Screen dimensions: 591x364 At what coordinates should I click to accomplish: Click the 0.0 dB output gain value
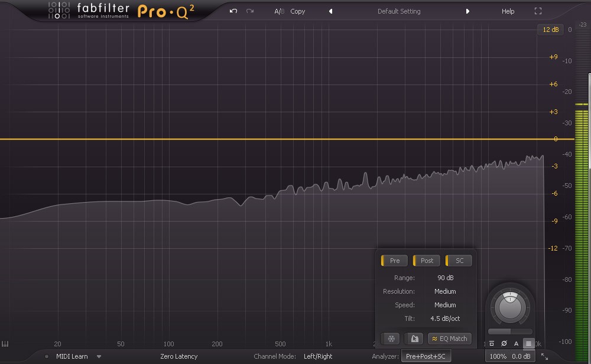tap(521, 356)
